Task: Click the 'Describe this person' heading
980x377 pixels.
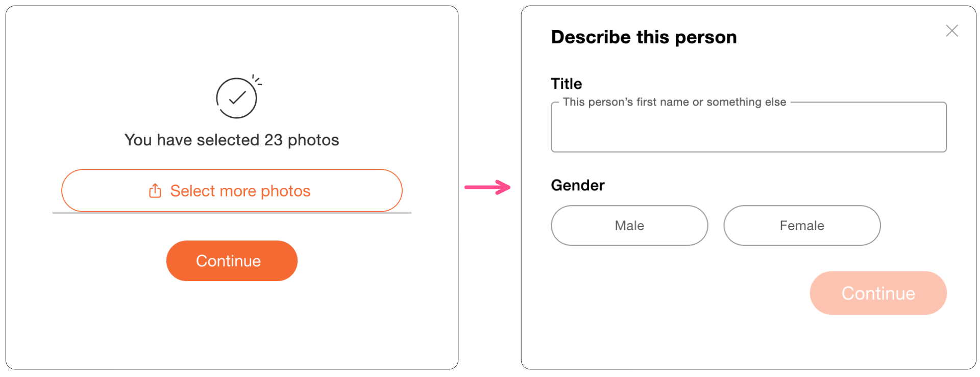Action: point(644,37)
